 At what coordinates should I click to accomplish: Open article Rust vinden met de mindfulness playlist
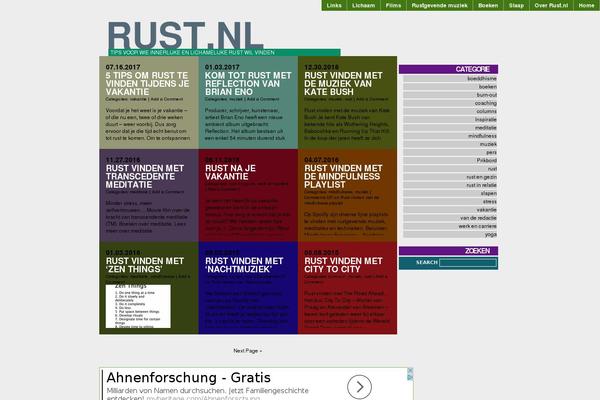[x=343, y=176]
